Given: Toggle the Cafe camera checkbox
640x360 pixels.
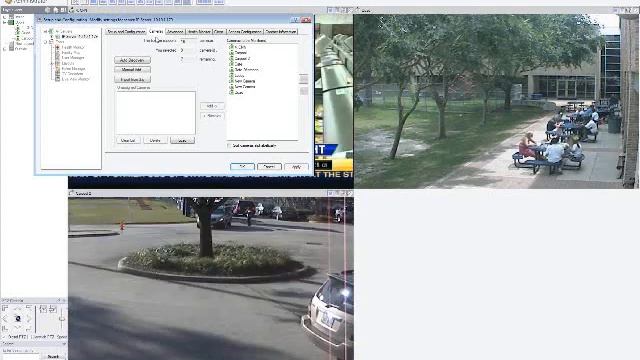Looking at the screenshot, I should [231, 64].
